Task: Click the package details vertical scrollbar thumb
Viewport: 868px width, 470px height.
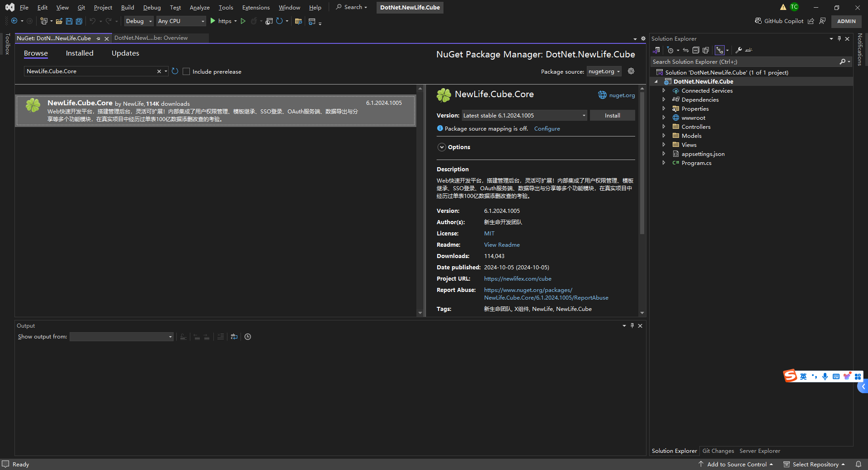Action: pyautogui.click(x=642, y=163)
